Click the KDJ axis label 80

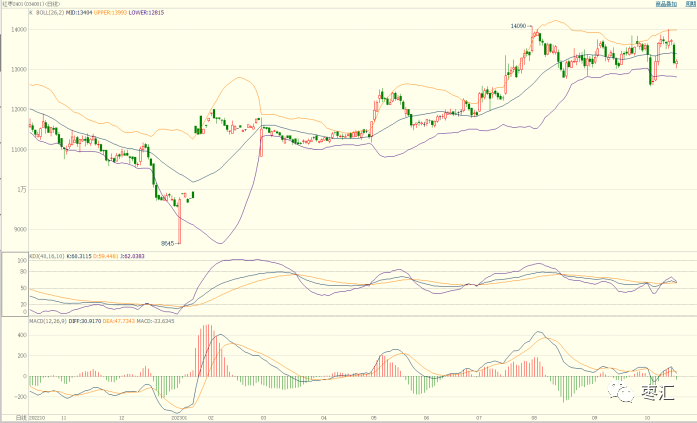(24, 271)
